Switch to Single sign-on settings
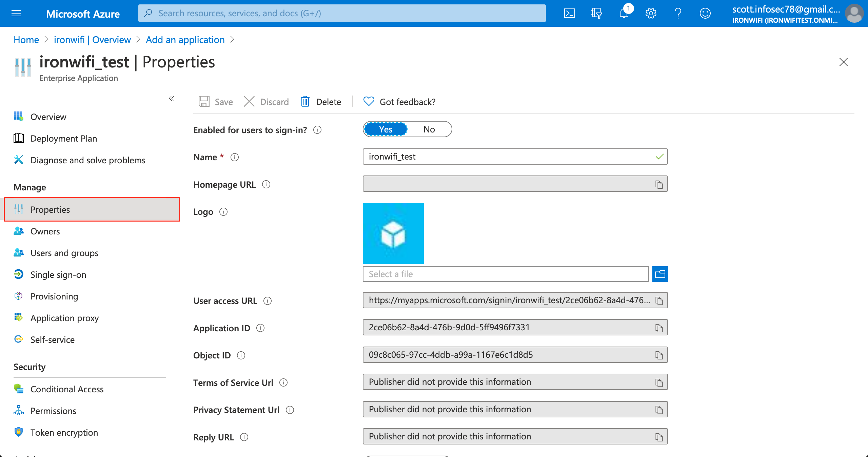This screenshot has height=457, width=868. pos(58,274)
